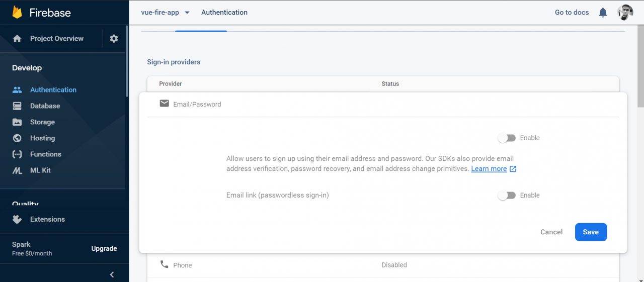Click the Project Overview home icon
The height and width of the screenshot is (282, 644).
coord(17,39)
